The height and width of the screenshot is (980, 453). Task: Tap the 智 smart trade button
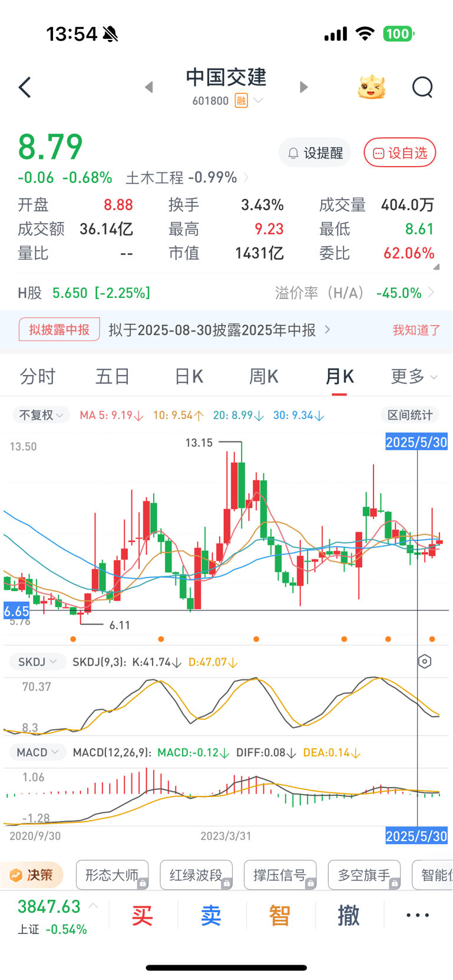pos(280,916)
